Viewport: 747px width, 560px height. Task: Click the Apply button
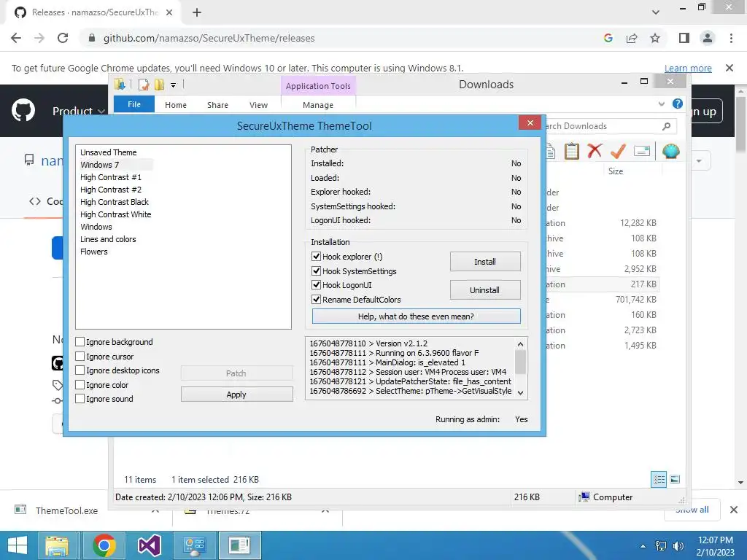(236, 394)
